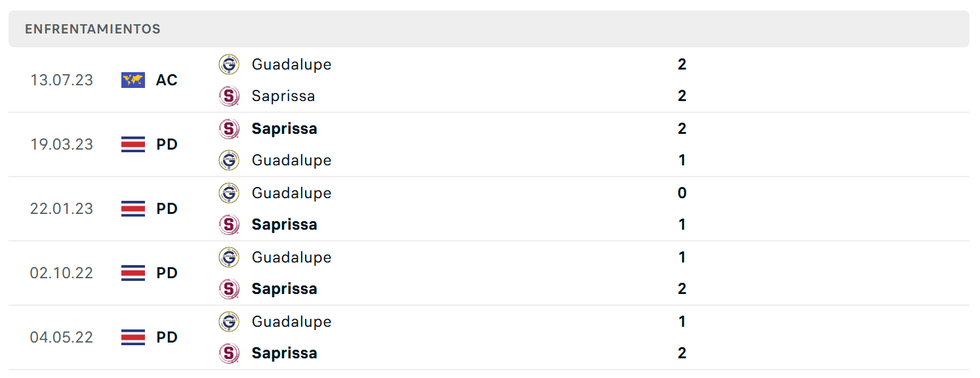This screenshot has width=980, height=378.
Task: Click Costa Rica flag on 04.05.22 row
Action: click(x=133, y=337)
